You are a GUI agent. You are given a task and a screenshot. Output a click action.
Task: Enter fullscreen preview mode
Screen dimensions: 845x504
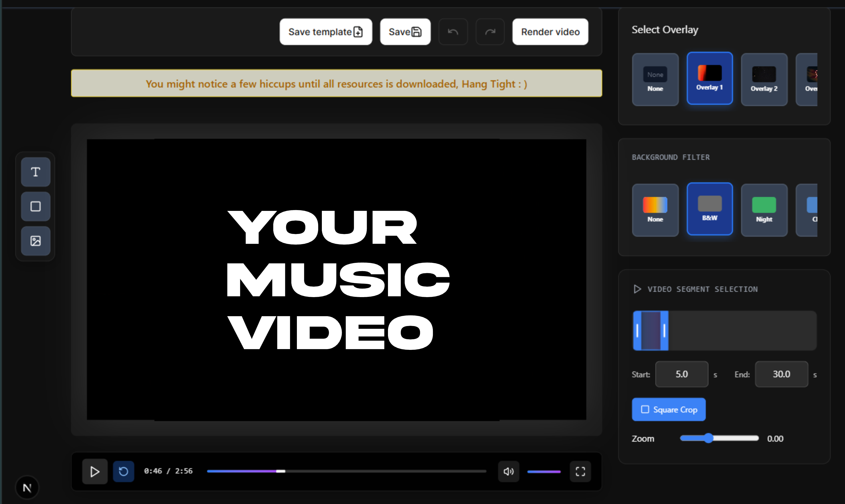[x=580, y=471]
